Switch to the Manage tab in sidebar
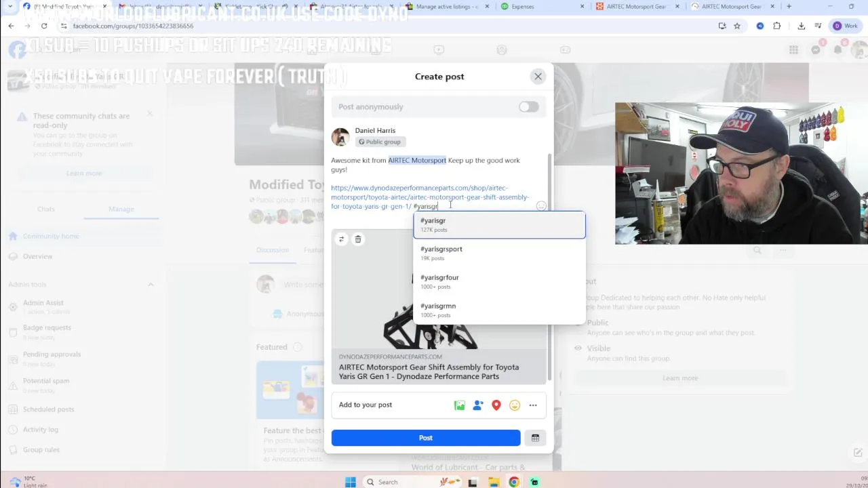The height and width of the screenshot is (488, 868). (121, 209)
